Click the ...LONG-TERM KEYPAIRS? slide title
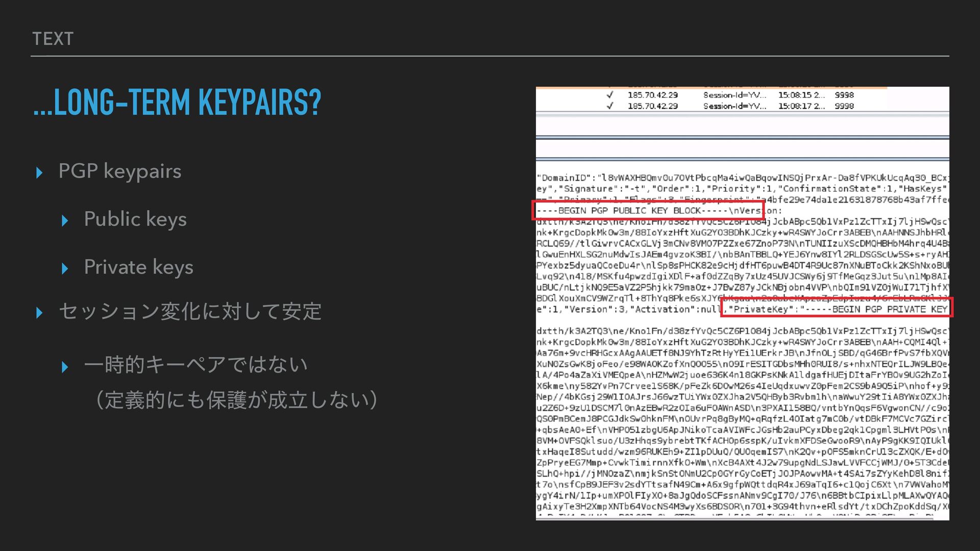Viewport: 980px width, 551px height. tap(177, 103)
